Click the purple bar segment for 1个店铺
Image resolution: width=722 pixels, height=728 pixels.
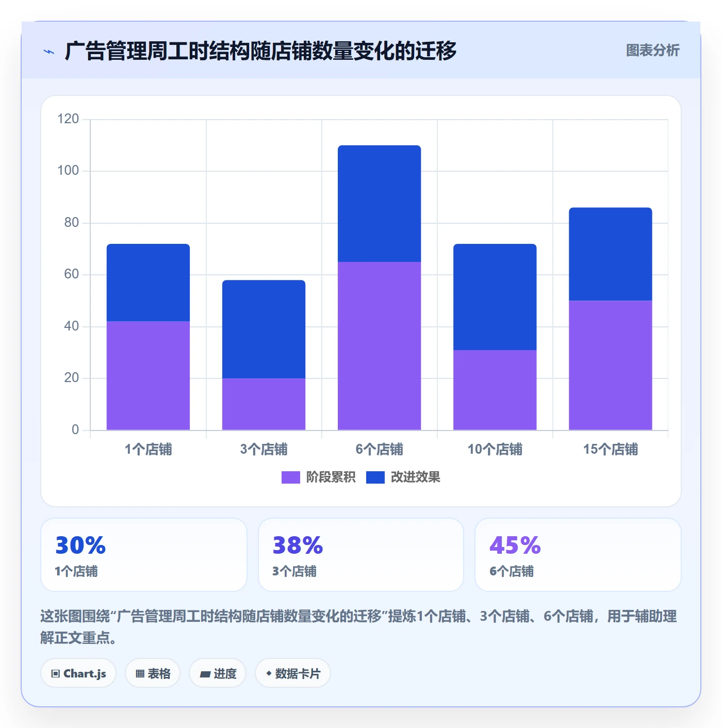[148, 375]
